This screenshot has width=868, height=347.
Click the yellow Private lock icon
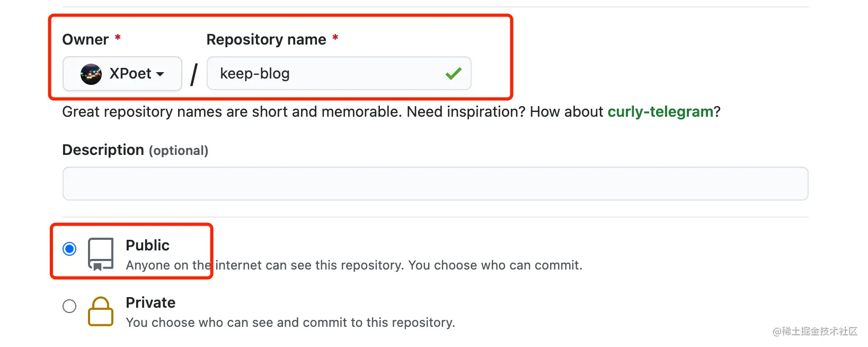(101, 311)
